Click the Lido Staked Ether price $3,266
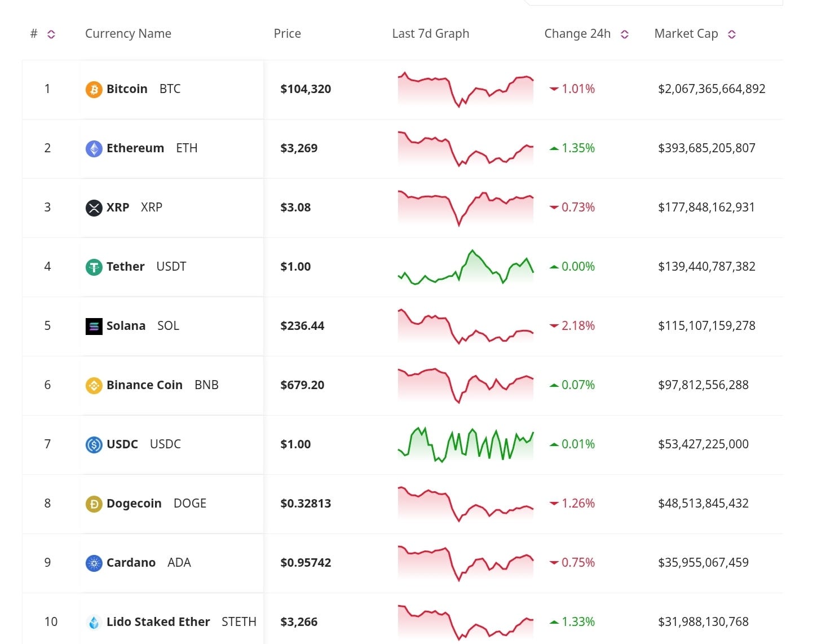The image size is (817, 644). click(x=299, y=622)
